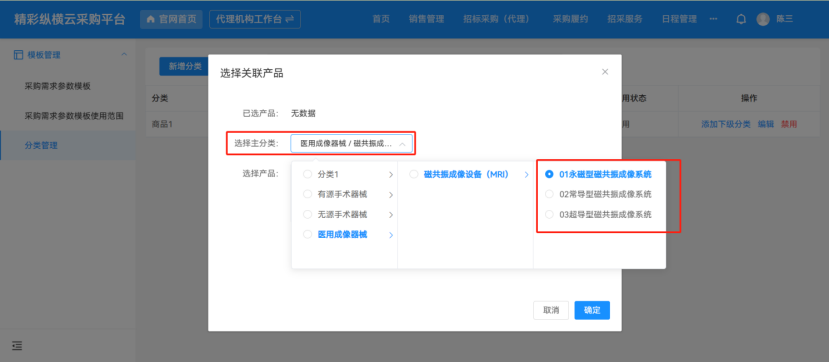Viewport: 829px width, 362px height.
Task: Confirm with the 确定 button
Action: click(x=592, y=310)
